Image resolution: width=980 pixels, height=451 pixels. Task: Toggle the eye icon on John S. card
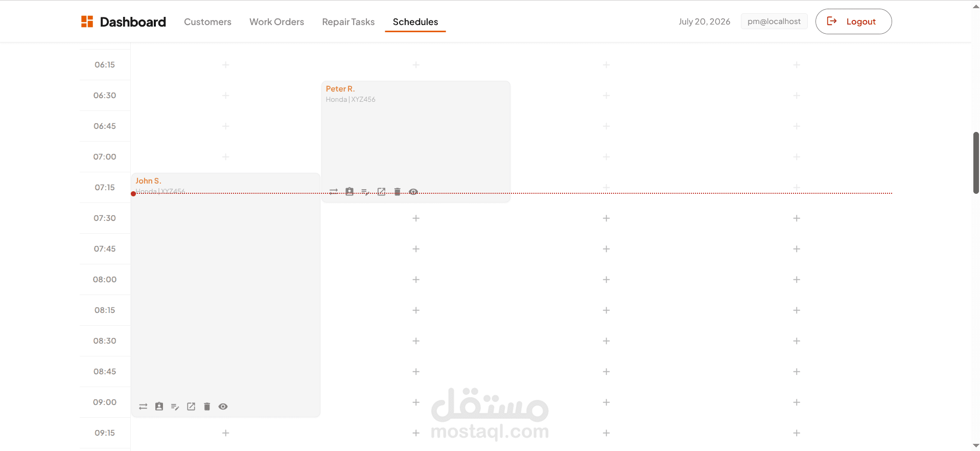pos(223,407)
